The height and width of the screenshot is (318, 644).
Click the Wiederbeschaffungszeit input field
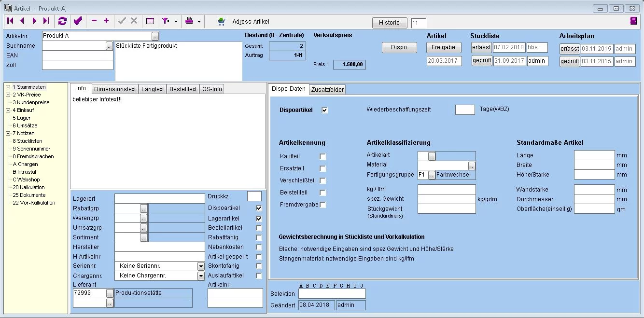[465, 110]
